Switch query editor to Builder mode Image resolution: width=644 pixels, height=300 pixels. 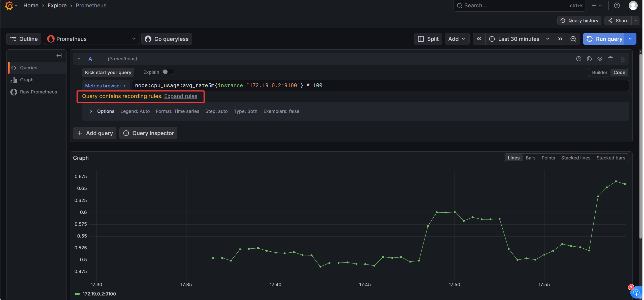tap(599, 73)
